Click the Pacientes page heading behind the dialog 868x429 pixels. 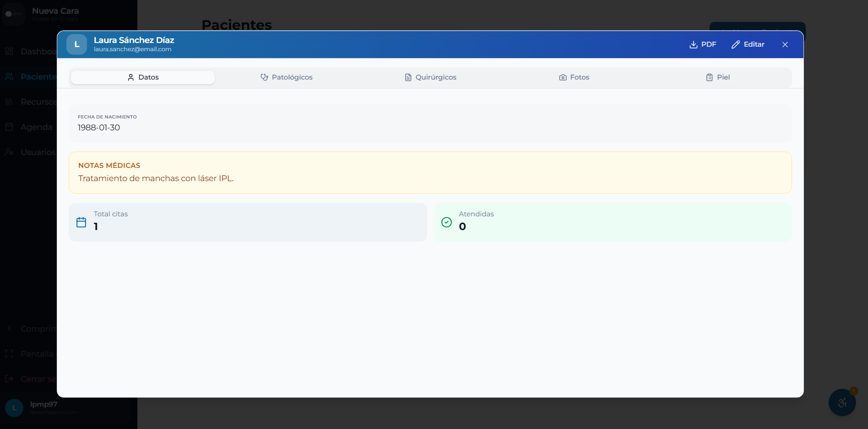[237, 25]
